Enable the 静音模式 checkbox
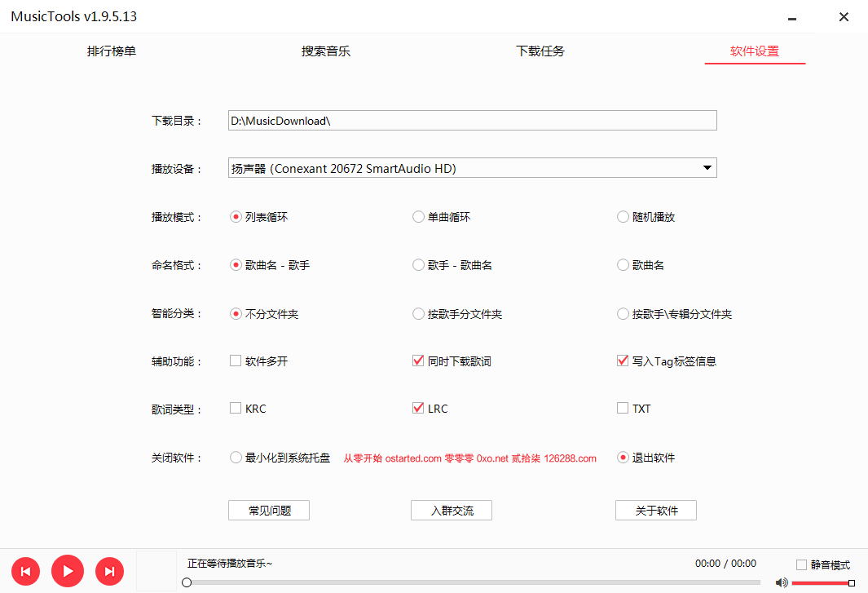Screen dimensions: 868x593 [x=801, y=564]
